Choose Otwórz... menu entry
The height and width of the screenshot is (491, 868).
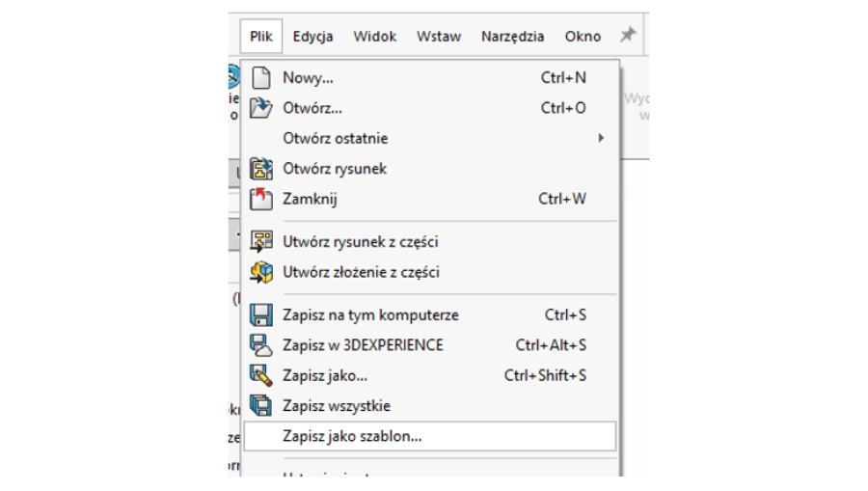[x=430, y=108]
